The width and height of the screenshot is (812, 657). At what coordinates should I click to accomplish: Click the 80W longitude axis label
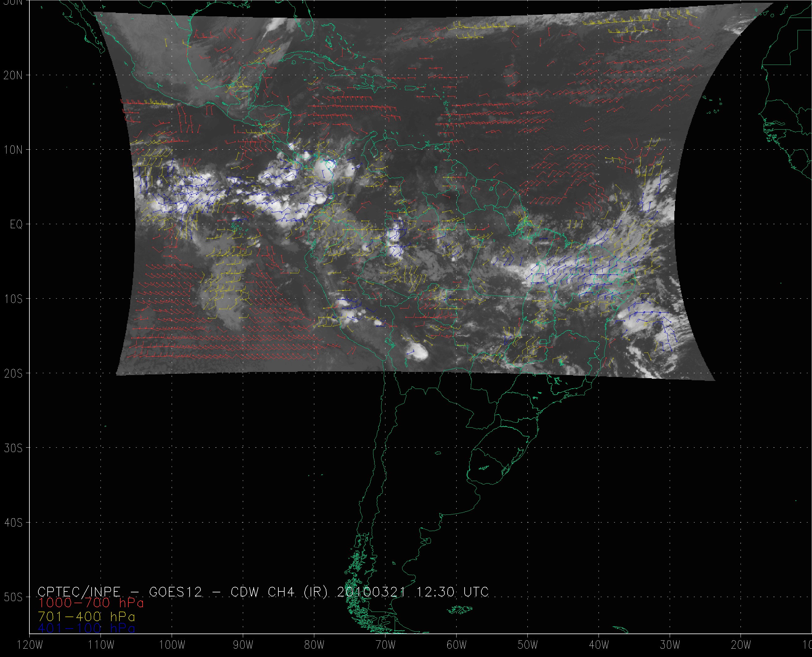[314, 645]
